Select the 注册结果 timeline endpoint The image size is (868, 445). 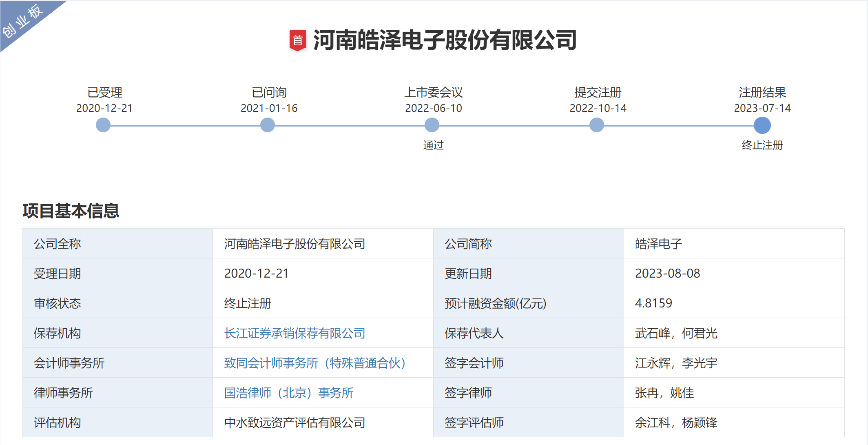(x=761, y=125)
